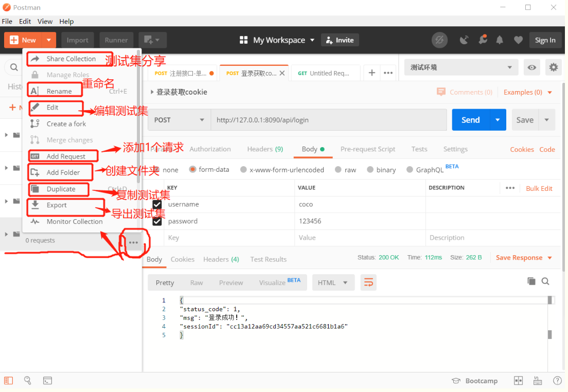Screen dimensions: 568x392
Task: Open the Send button dropdown arrow
Action: pos(498,120)
